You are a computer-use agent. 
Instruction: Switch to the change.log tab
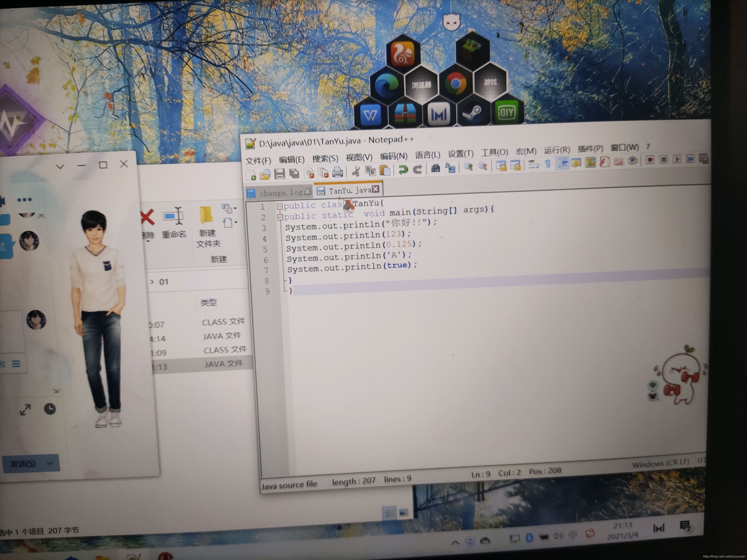click(x=281, y=193)
